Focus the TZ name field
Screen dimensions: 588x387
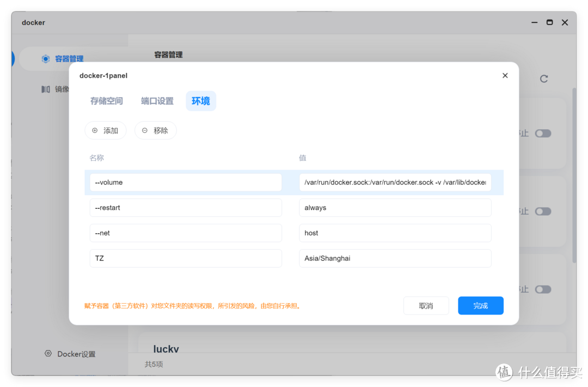pos(186,258)
